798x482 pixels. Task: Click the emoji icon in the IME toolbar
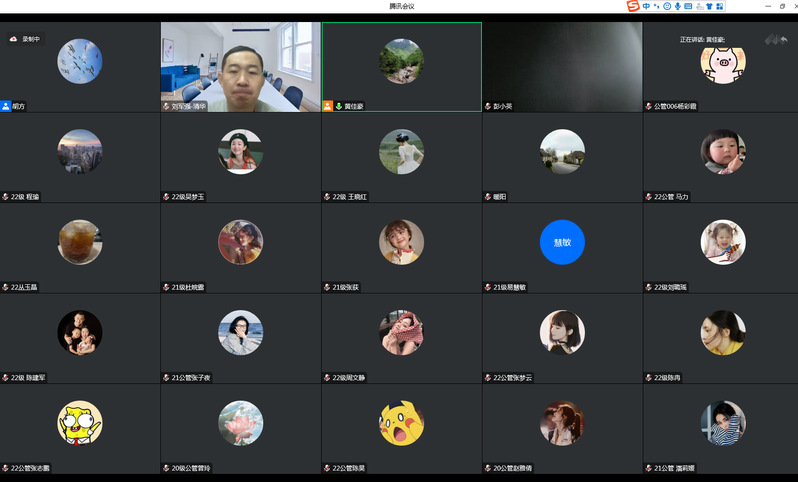tap(666, 6)
